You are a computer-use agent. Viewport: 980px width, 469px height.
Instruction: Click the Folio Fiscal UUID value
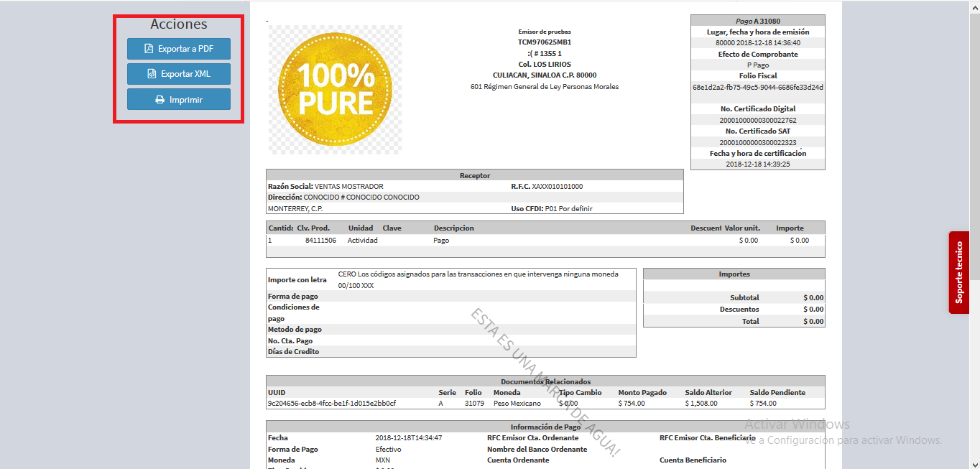[x=757, y=87]
